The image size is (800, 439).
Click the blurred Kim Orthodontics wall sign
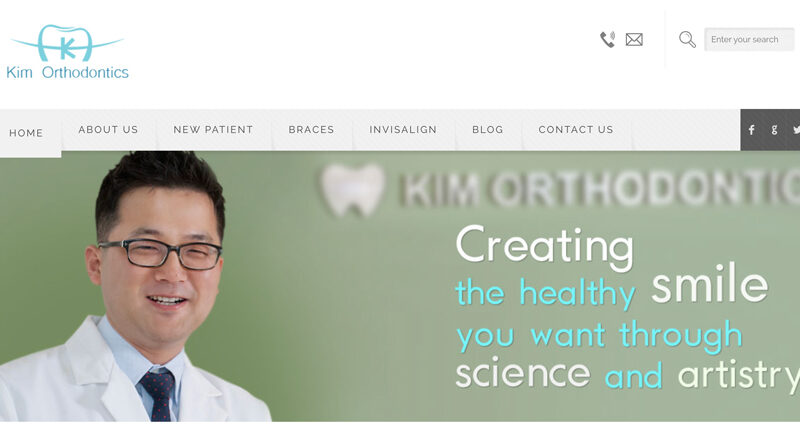click(x=597, y=189)
